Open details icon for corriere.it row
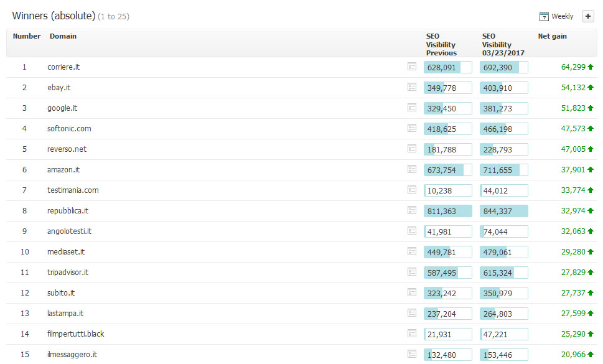This screenshot has height=364, width=603. (x=412, y=67)
